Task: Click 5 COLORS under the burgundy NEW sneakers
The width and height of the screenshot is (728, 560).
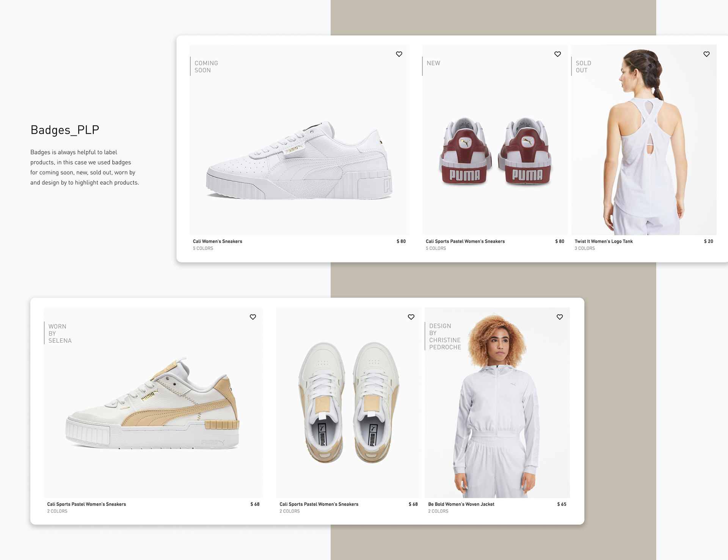Action: [x=436, y=248]
